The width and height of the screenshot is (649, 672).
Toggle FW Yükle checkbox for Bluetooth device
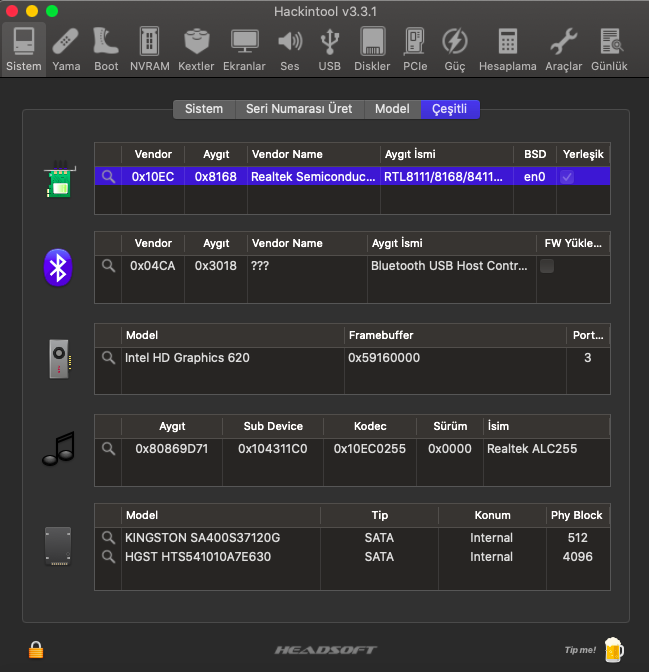[547, 266]
